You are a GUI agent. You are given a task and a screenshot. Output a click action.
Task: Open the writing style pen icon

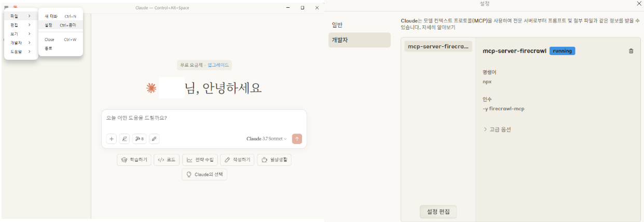pos(125,139)
